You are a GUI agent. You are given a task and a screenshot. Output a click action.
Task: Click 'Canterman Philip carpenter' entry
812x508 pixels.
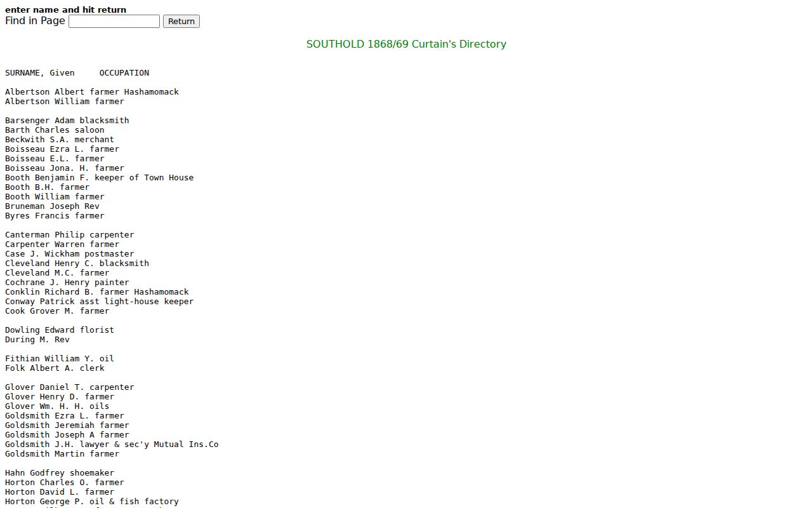pos(70,235)
